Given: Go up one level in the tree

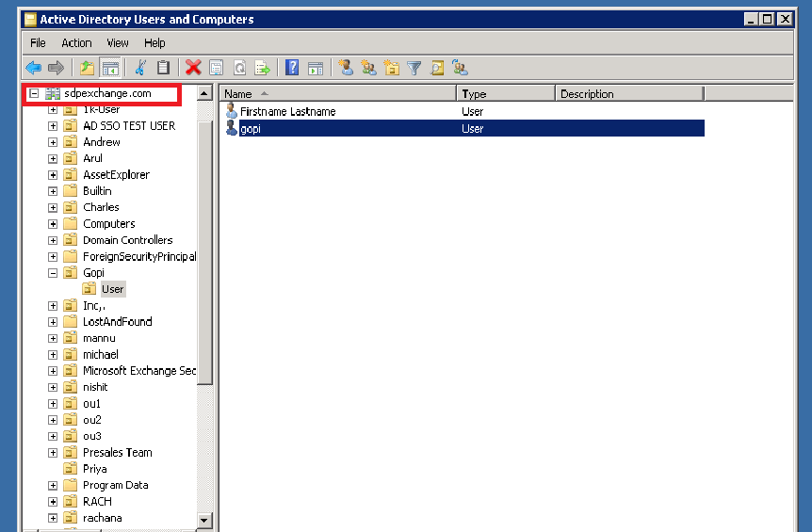Looking at the screenshot, I should [x=87, y=68].
